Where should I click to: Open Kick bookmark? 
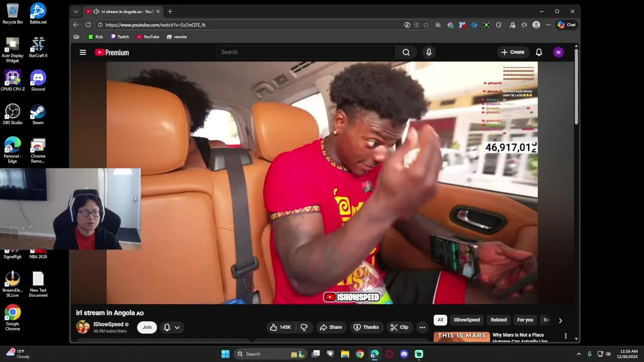[x=96, y=37]
